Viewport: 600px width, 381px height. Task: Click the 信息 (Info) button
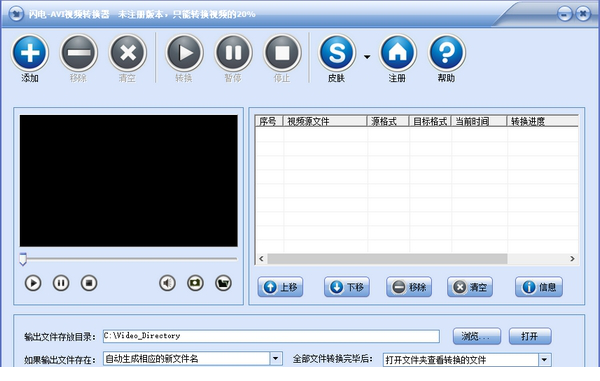click(539, 287)
